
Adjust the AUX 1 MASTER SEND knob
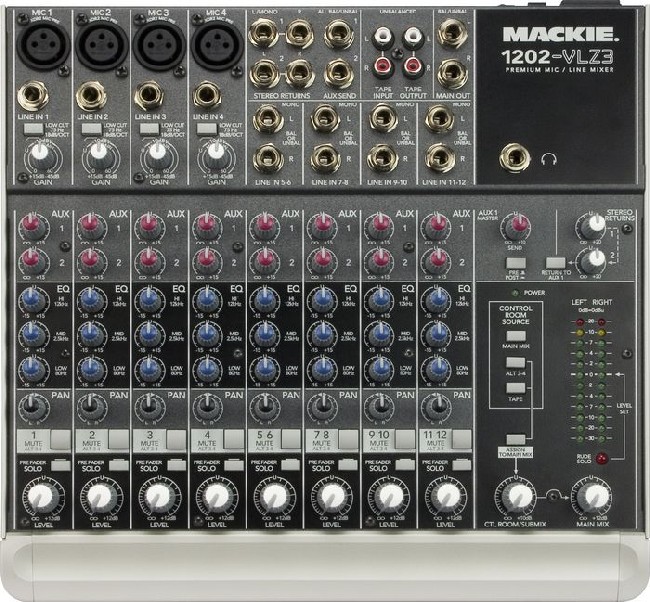516,227
